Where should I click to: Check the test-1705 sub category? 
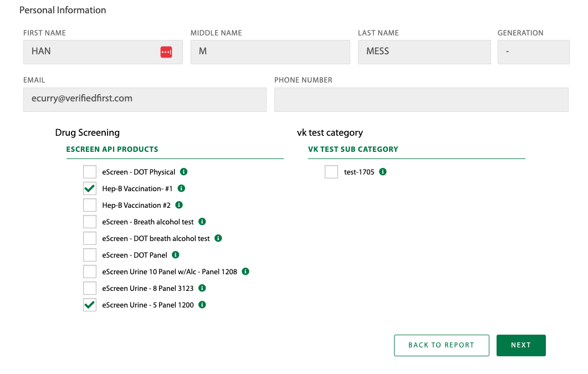click(331, 172)
